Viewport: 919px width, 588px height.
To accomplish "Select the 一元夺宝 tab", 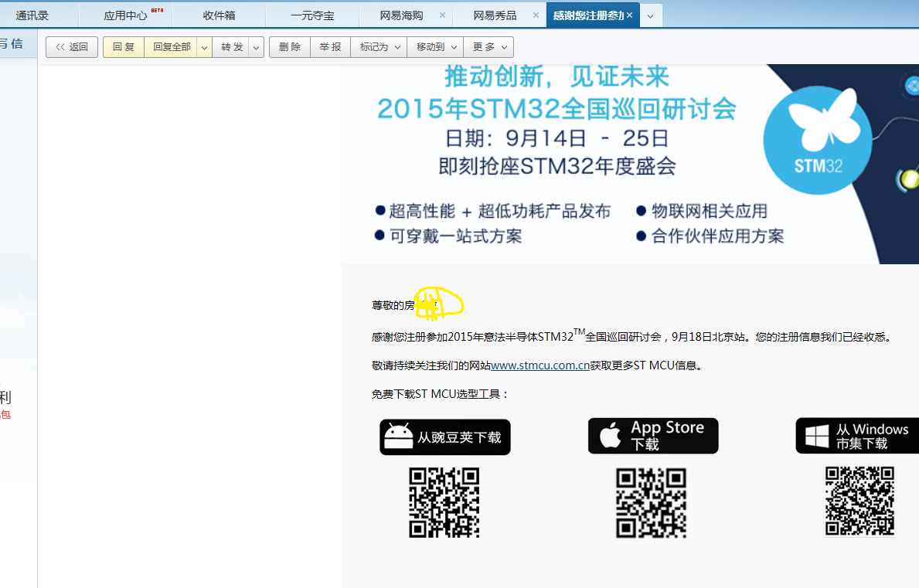I will point(312,15).
